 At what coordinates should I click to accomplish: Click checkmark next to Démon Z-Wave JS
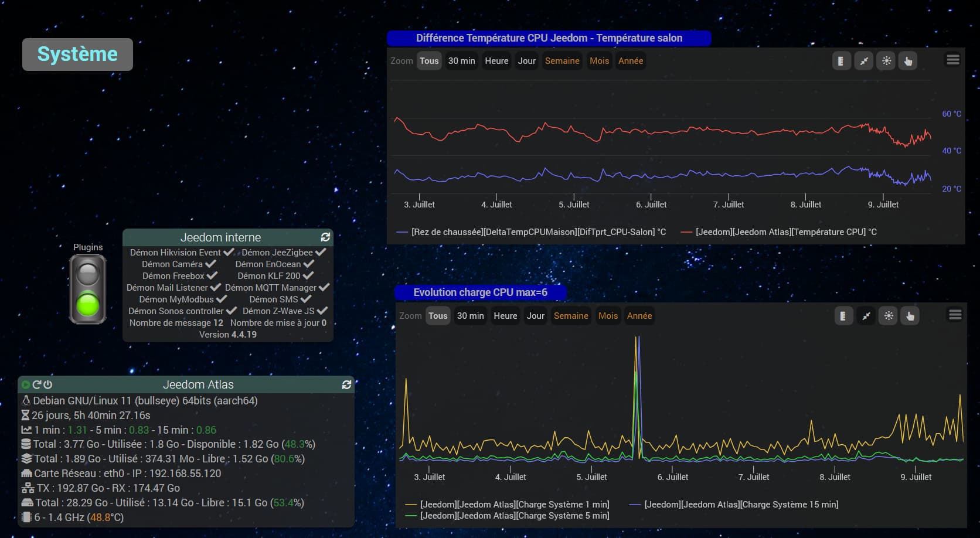322,311
